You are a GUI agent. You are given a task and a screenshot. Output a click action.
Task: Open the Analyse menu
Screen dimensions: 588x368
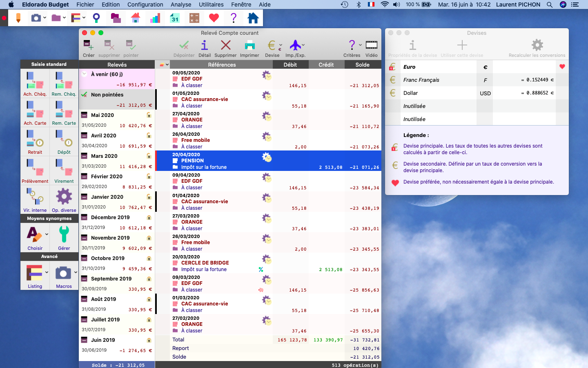click(181, 4)
